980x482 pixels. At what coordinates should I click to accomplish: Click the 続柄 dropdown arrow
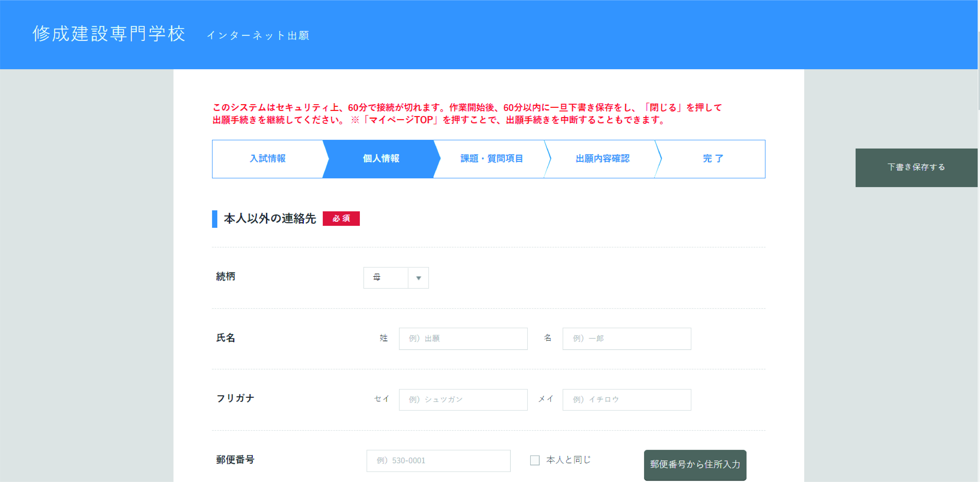(x=418, y=278)
